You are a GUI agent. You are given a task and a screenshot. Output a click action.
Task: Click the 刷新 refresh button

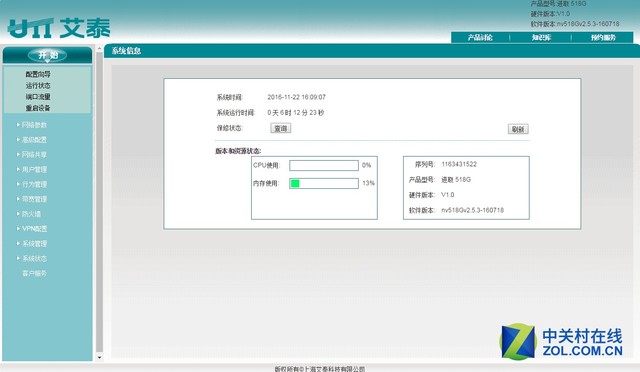click(518, 129)
